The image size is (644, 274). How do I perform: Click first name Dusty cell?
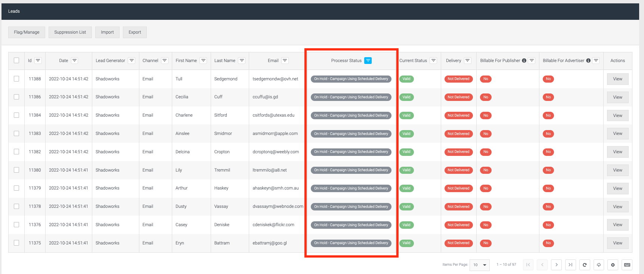[181, 206]
